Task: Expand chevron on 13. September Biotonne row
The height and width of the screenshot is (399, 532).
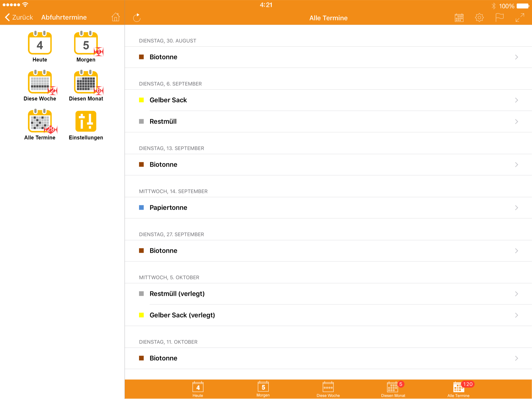Action: pyautogui.click(x=516, y=165)
